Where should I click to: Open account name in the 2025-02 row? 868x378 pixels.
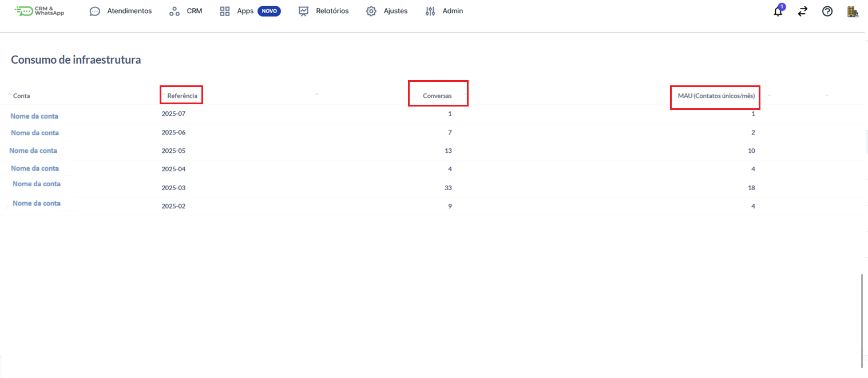[x=37, y=203]
